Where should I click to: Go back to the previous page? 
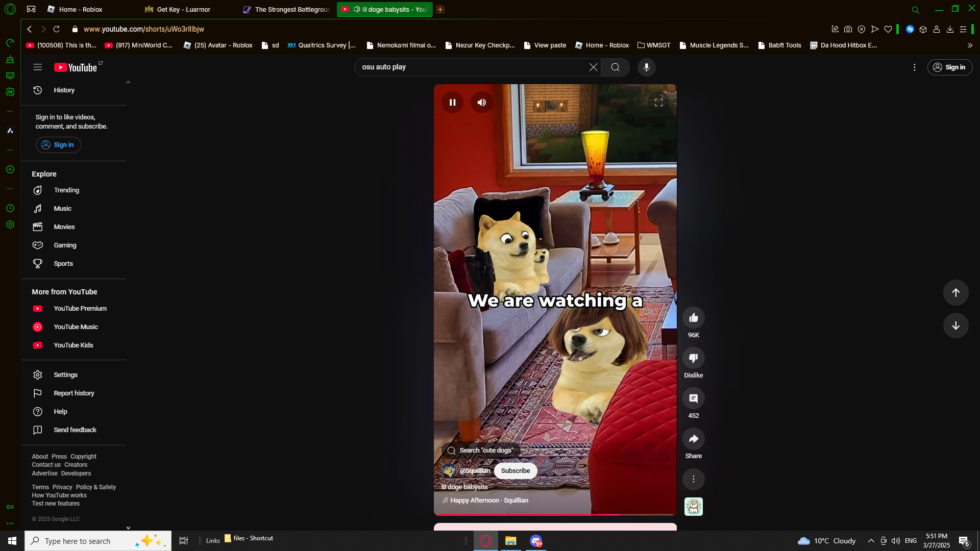30,29
